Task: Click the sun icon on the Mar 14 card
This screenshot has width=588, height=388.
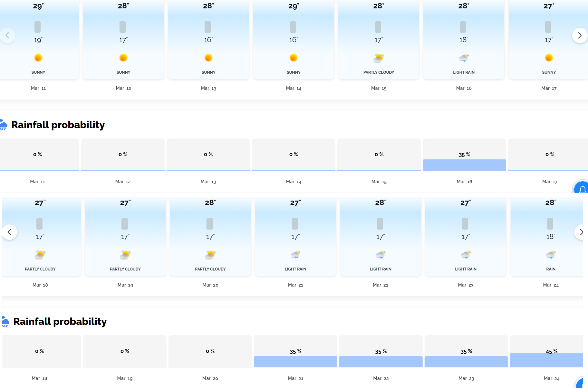Action: [x=294, y=58]
